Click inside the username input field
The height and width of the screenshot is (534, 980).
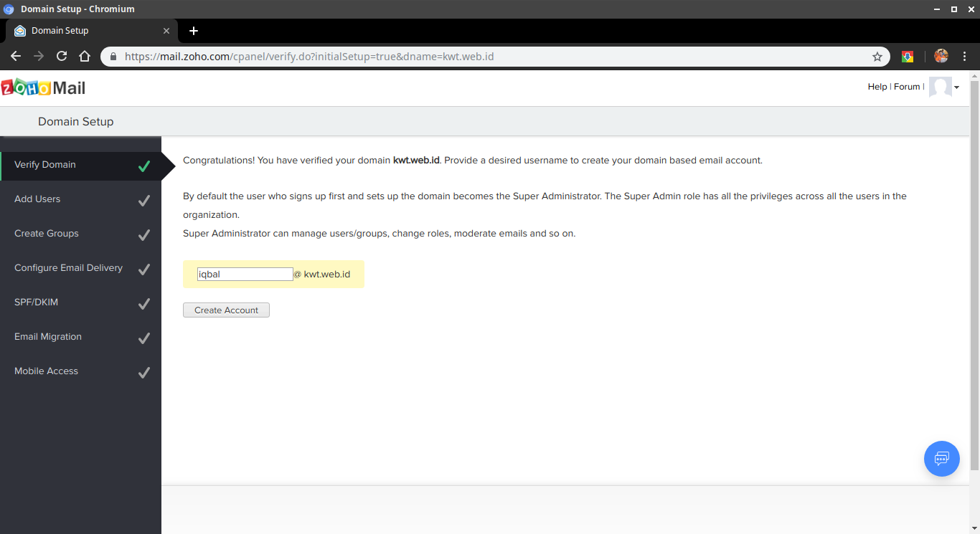(244, 274)
